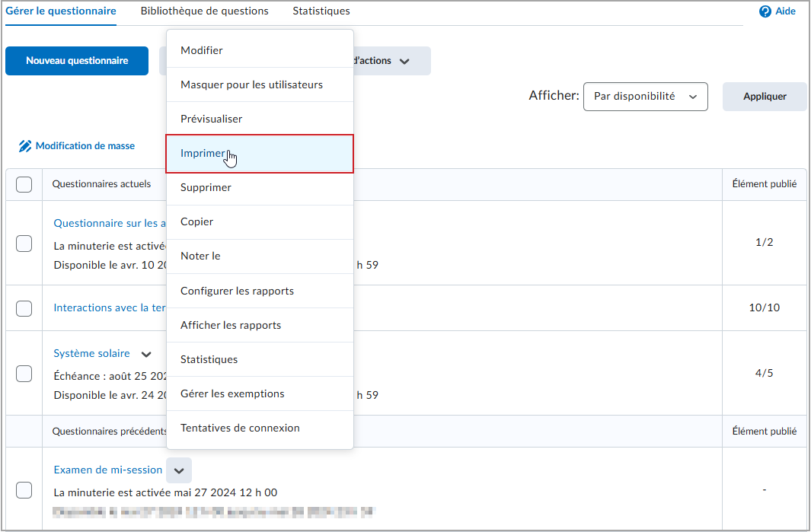Image resolution: width=811 pixels, height=532 pixels.
Task: Select Copier from the menu
Action: (x=260, y=221)
